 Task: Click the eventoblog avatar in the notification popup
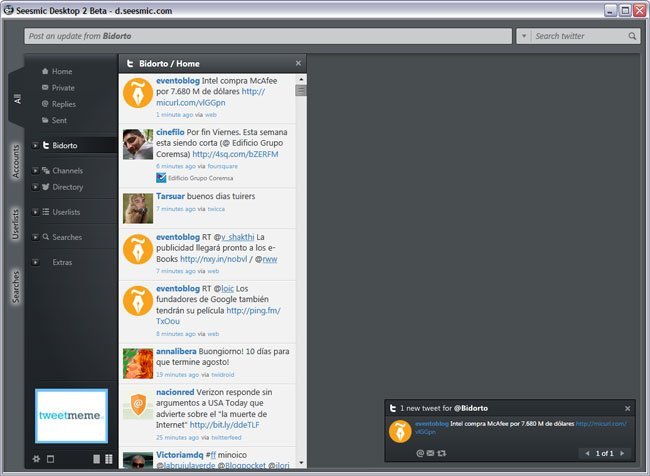400,431
